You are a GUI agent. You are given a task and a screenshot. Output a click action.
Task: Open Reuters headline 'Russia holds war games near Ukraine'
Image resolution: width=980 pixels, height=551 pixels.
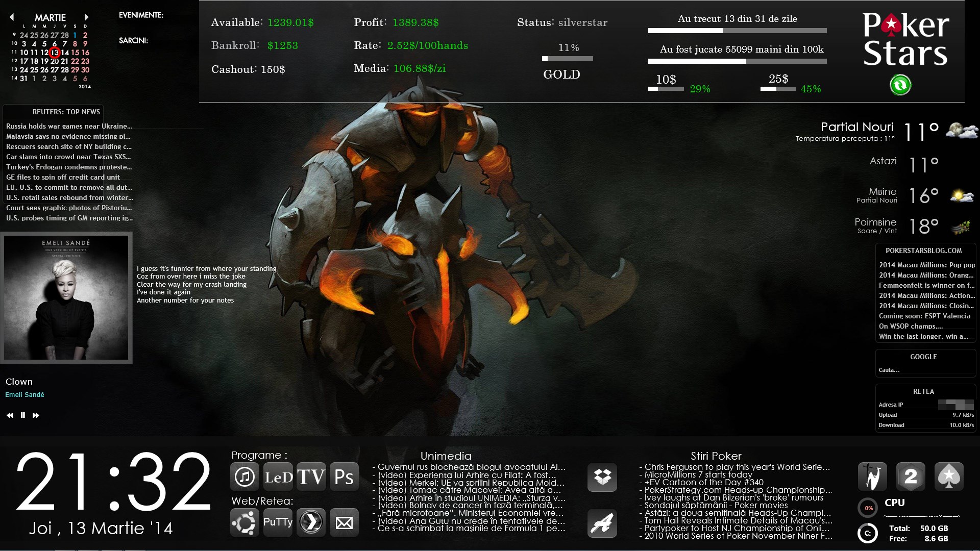tap(69, 126)
